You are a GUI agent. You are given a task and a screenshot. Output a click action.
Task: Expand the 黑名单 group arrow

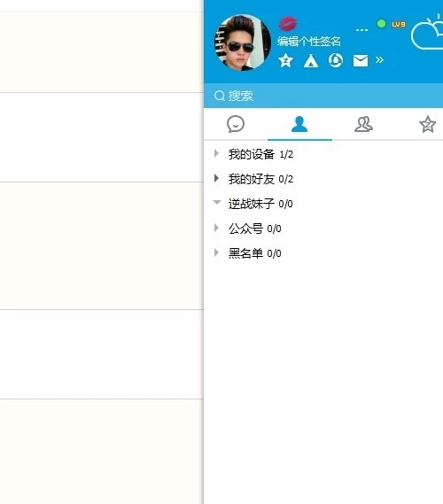(x=216, y=252)
